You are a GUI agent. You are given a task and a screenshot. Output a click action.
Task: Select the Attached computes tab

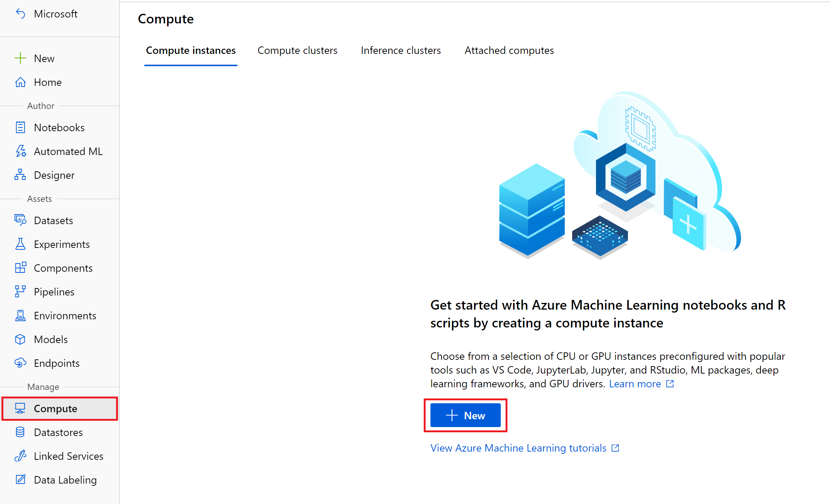click(509, 51)
